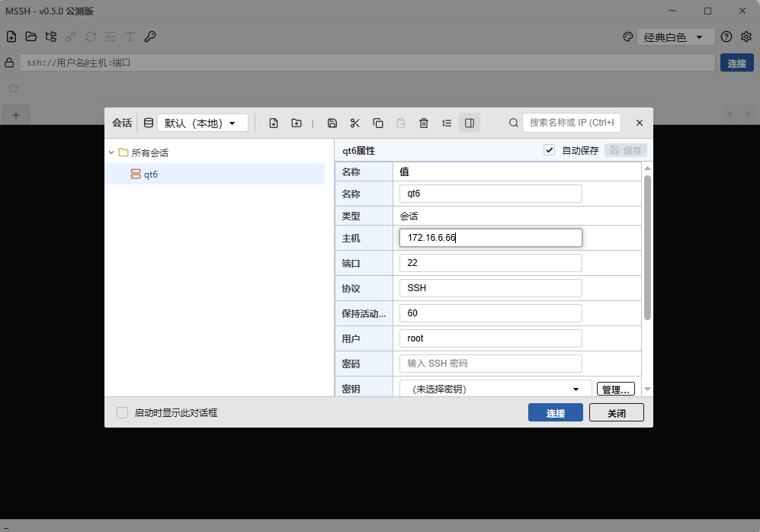Image resolution: width=760 pixels, height=532 pixels.
Task: Click the ssh address input field
Action: (x=367, y=62)
